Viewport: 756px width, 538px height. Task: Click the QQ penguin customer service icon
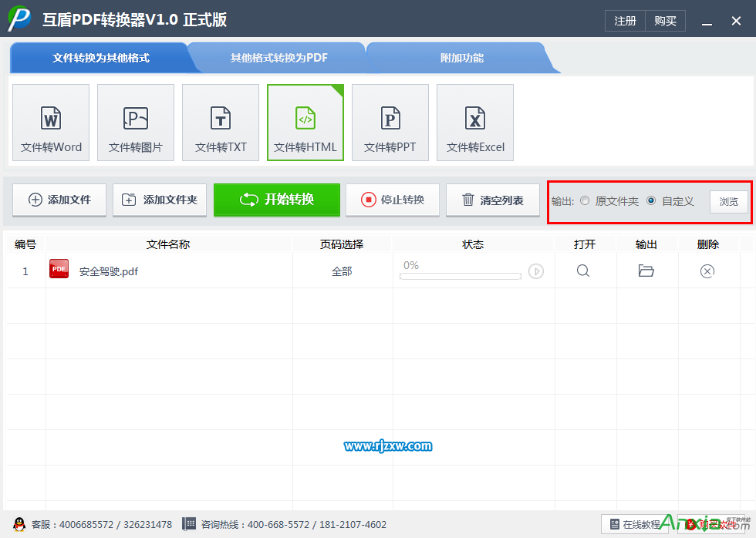(x=19, y=524)
